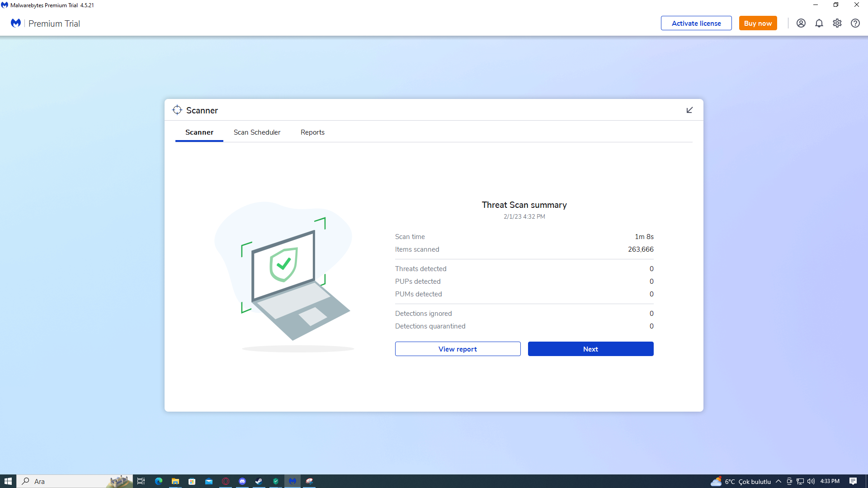Switch to the Reports tab
868x488 pixels.
(312, 132)
